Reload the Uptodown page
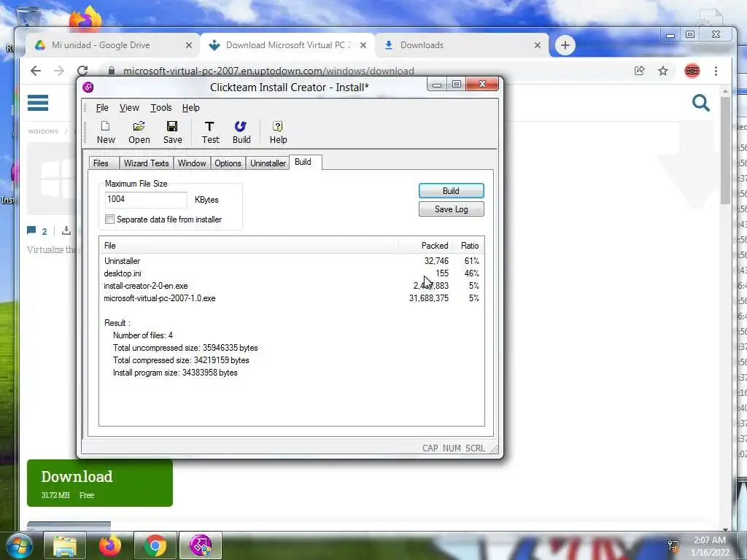747x560 pixels. coord(82,71)
